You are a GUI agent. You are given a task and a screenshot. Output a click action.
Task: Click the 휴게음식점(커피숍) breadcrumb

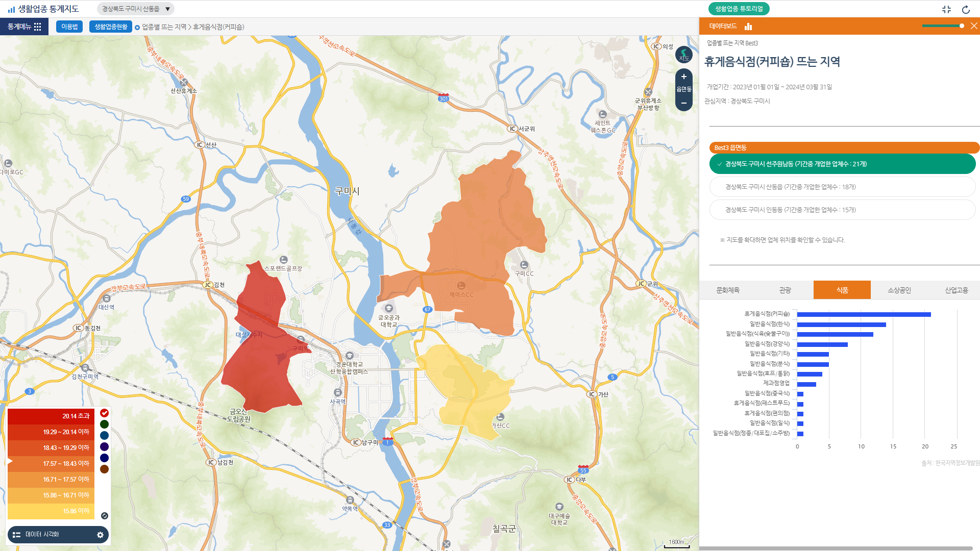click(218, 27)
